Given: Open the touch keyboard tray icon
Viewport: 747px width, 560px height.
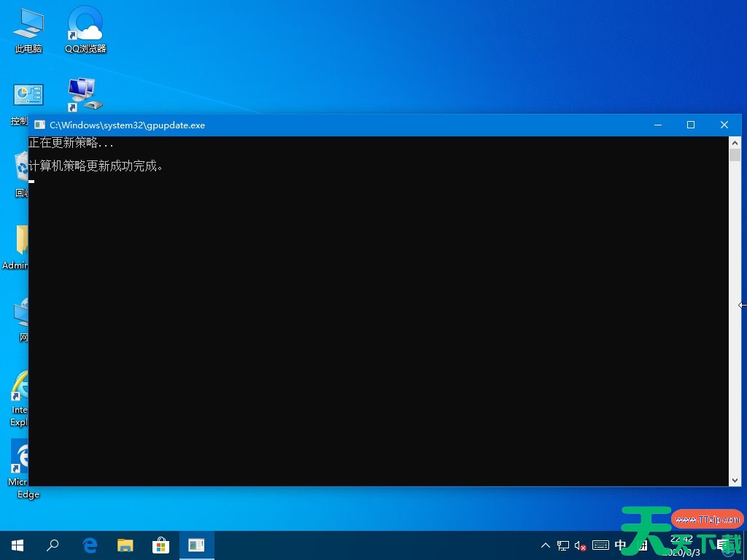Looking at the screenshot, I should coord(600,545).
